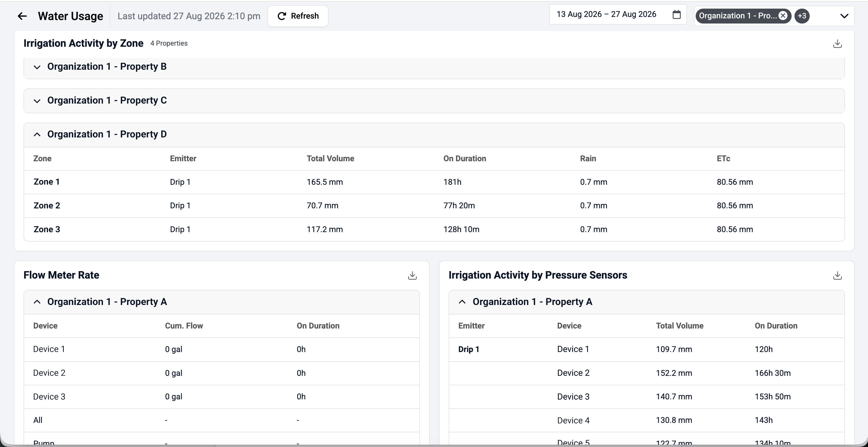The image size is (868, 447).
Task: Click Device 2 in Flow Meter Rate table
Action: pos(49,373)
